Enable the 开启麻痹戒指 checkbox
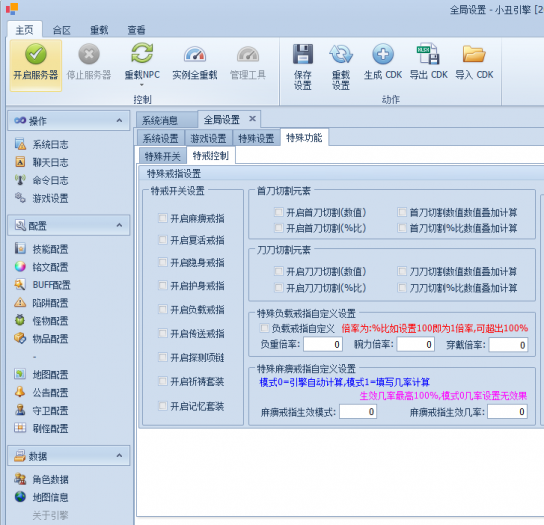Viewport: 544px width, 525px height. [x=163, y=218]
